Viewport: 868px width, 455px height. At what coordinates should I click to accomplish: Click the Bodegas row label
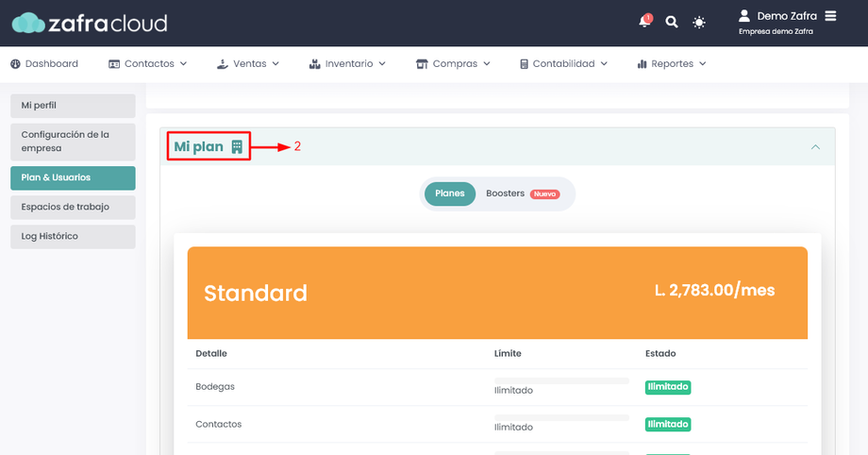pyautogui.click(x=215, y=387)
